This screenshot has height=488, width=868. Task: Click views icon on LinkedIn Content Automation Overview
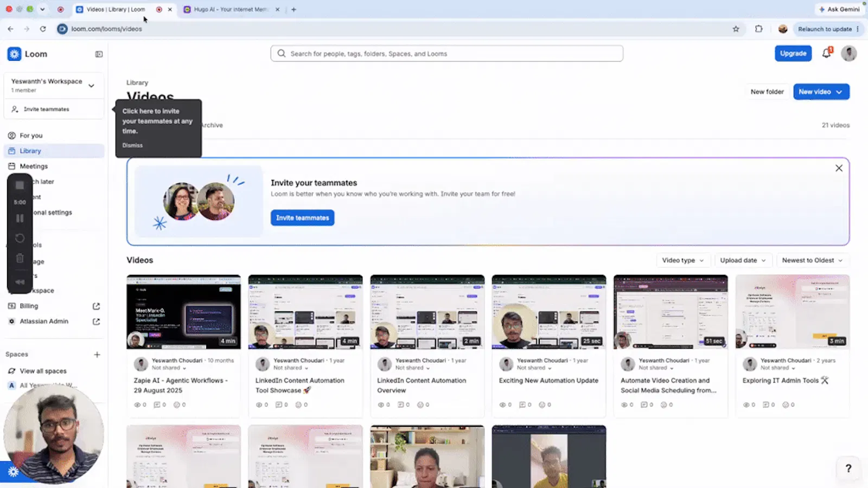[x=380, y=405]
